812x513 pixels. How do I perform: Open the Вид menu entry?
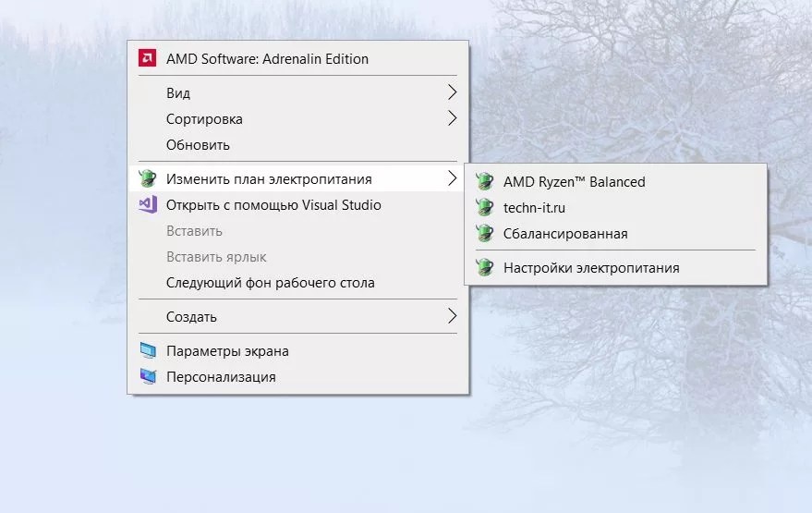[297, 92]
